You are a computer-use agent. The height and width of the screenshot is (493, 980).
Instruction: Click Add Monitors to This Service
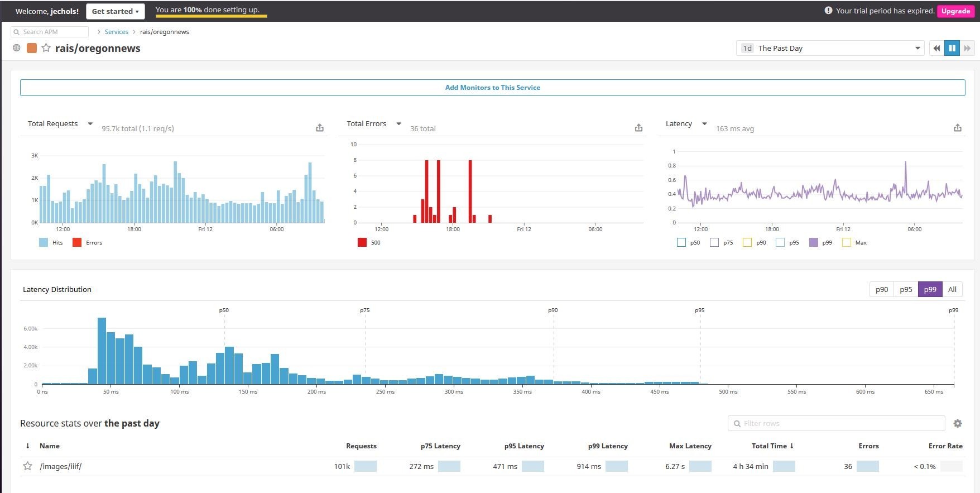tap(492, 88)
